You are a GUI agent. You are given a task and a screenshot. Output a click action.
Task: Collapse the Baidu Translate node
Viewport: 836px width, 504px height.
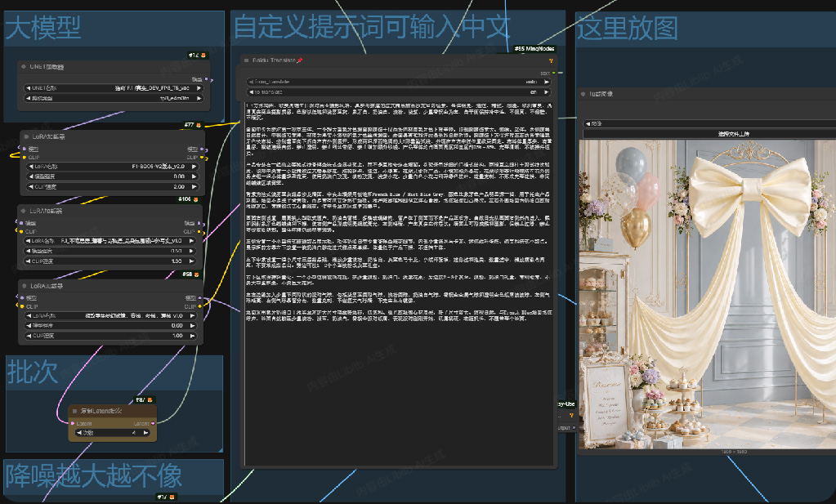point(246,60)
